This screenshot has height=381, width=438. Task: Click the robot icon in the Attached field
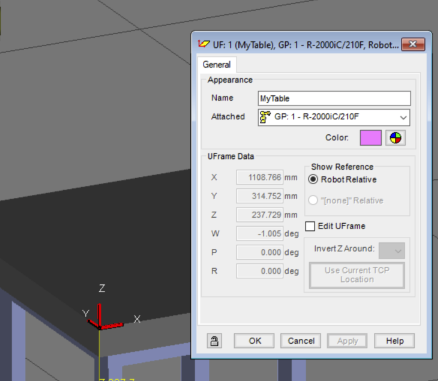[x=265, y=117]
